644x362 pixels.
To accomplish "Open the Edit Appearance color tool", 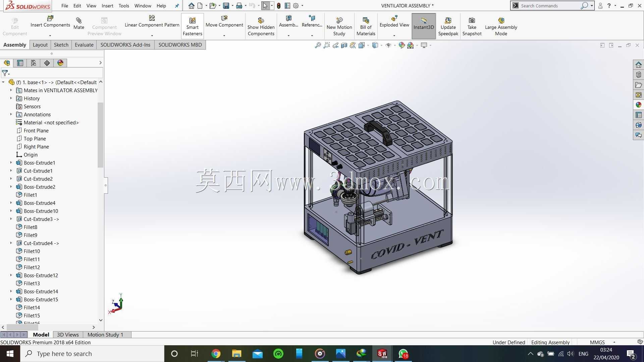I will pos(401,45).
